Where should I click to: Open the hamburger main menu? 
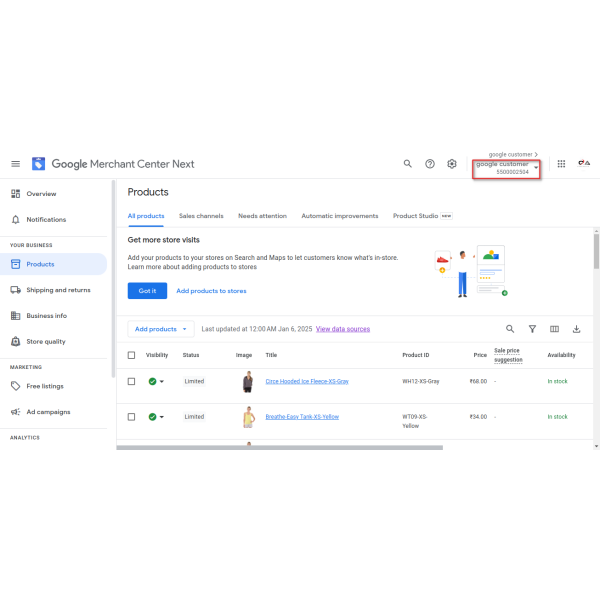coord(15,164)
